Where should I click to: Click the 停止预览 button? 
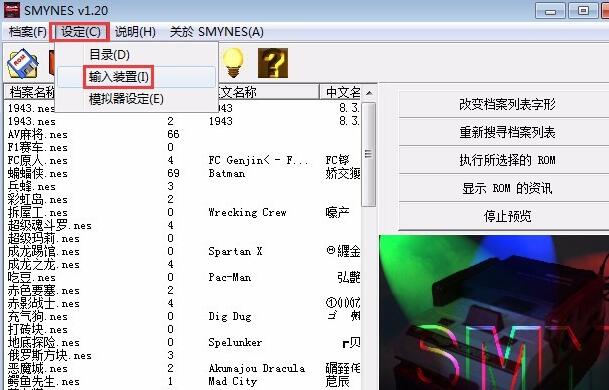(x=507, y=216)
